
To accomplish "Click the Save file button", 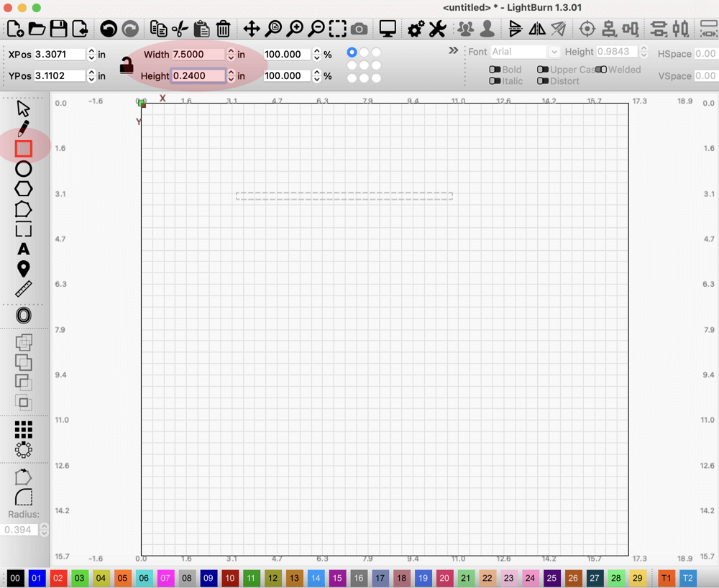I will click(58, 29).
